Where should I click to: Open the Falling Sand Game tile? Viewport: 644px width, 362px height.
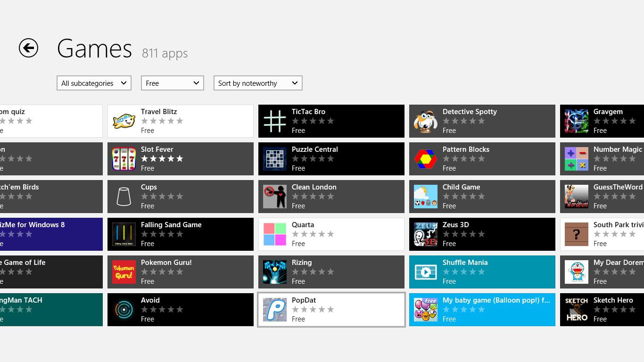pyautogui.click(x=181, y=234)
